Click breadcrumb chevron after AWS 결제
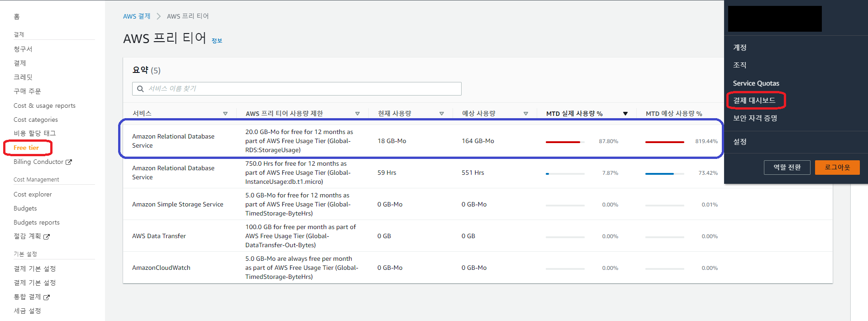 [x=158, y=16]
